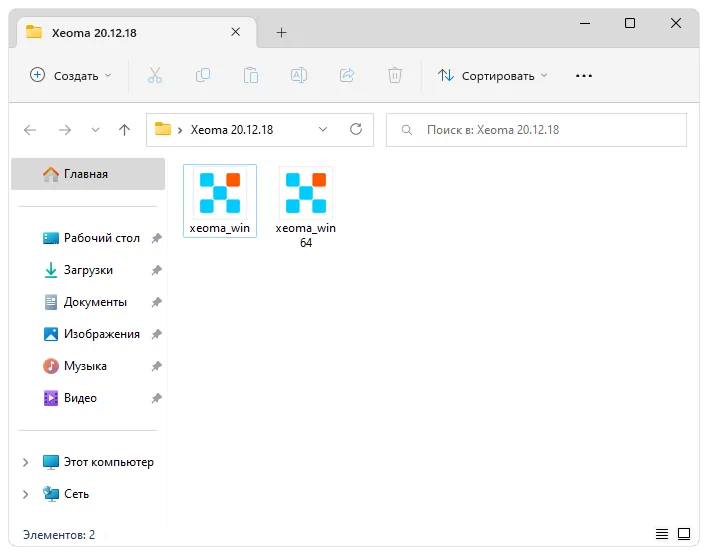The width and height of the screenshot is (707, 556).
Task: Open the Сортировать sort dropdown
Action: [492, 75]
